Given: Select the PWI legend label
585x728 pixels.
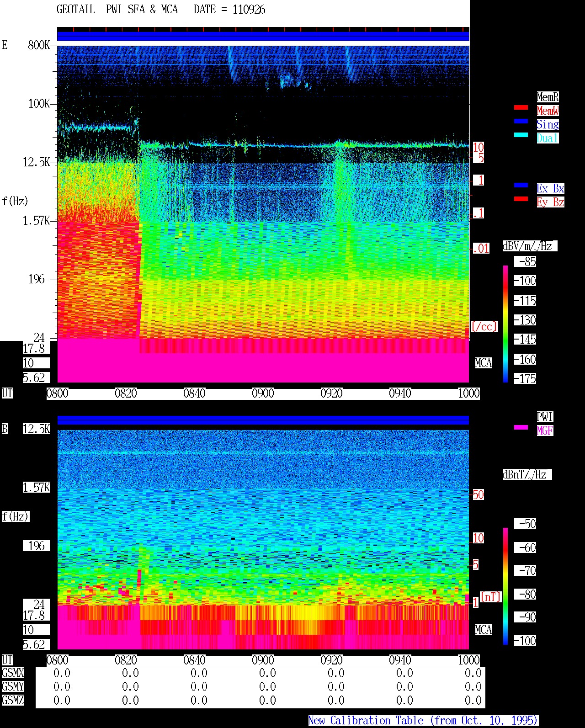Looking at the screenshot, I should pyautogui.click(x=545, y=417).
